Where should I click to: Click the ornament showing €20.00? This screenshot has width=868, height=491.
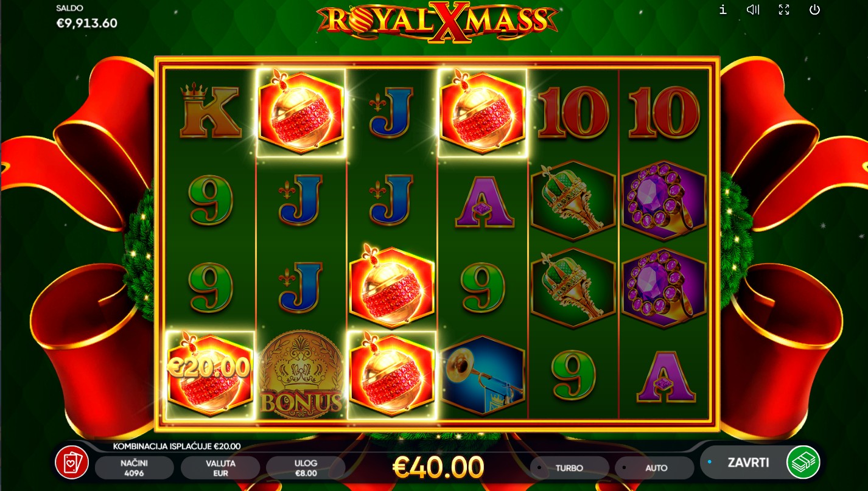coord(210,375)
